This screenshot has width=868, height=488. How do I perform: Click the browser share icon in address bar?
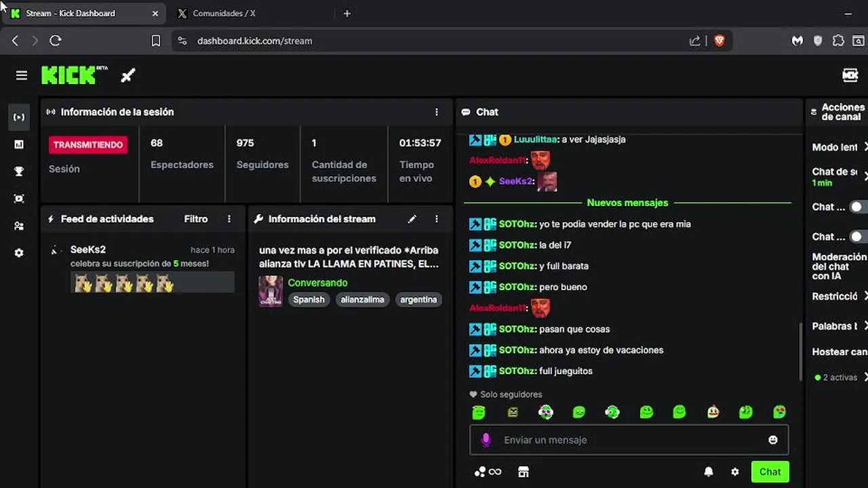(695, 41)
